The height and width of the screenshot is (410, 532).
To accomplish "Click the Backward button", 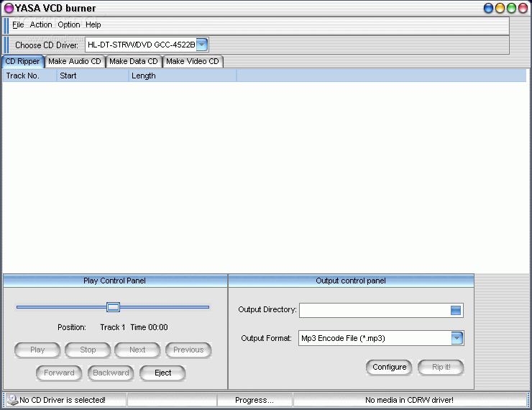I will [x=111, y=373].
